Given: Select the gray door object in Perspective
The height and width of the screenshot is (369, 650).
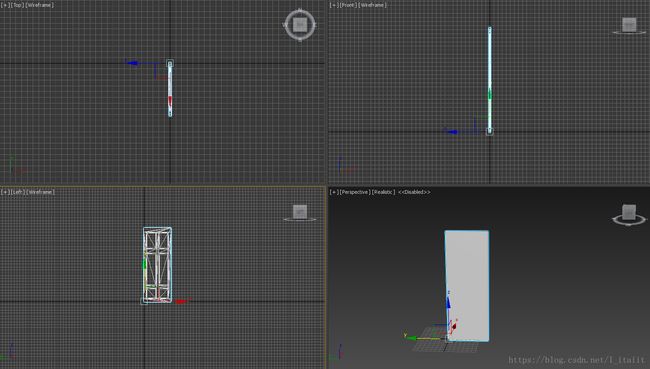Looking at the screenshot, I should click(467, 286).
